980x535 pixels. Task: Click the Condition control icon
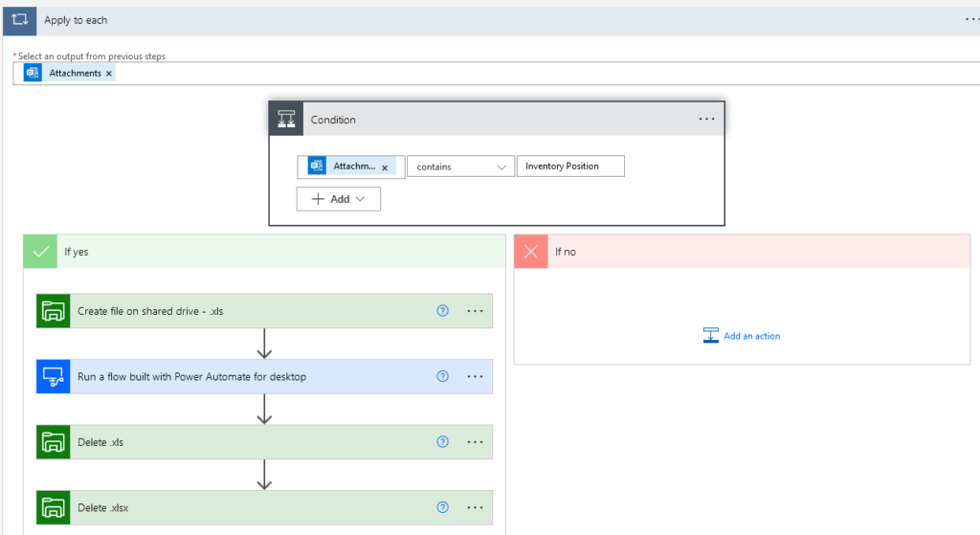tap(286, 119)
